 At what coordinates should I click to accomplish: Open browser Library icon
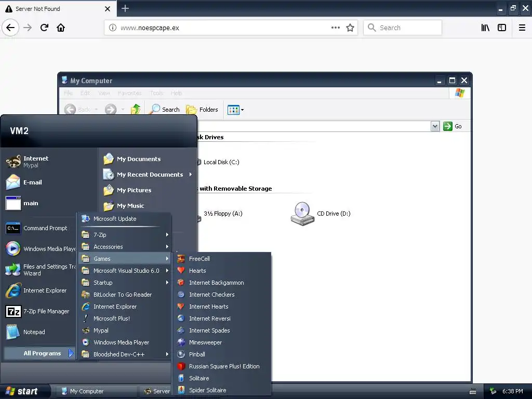point(485,28)
